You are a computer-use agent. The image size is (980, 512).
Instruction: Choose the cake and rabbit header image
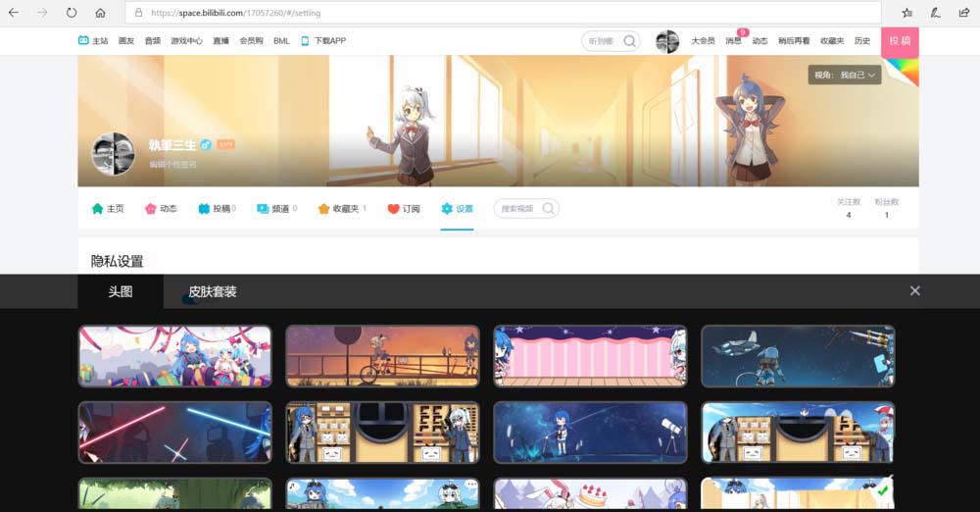tap(590, 494)
